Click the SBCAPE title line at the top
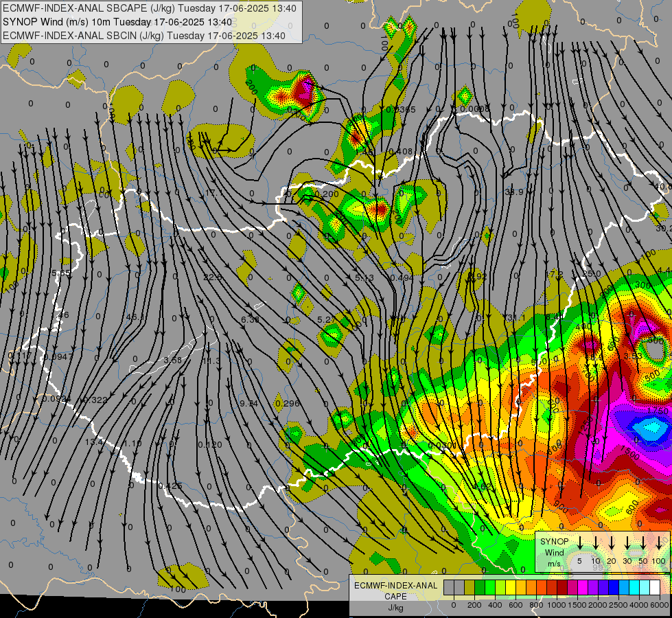This screenshot has height=618, width=672. (x=150, y=8)
